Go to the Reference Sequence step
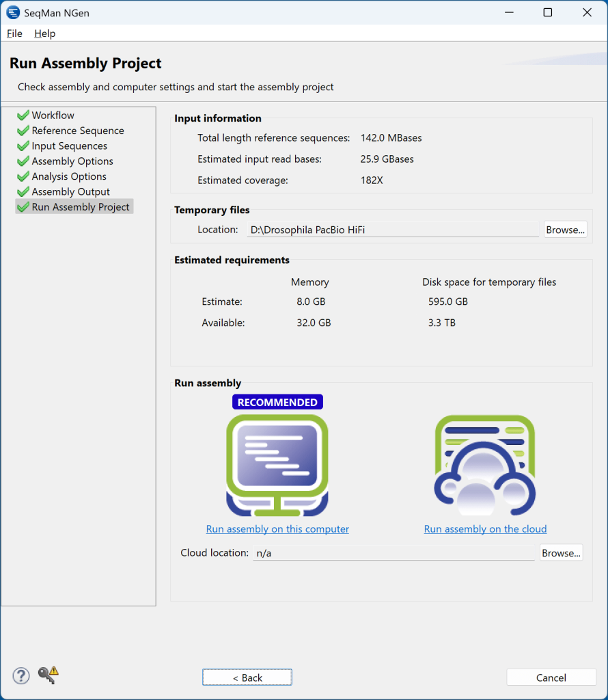 click(78, 131)
